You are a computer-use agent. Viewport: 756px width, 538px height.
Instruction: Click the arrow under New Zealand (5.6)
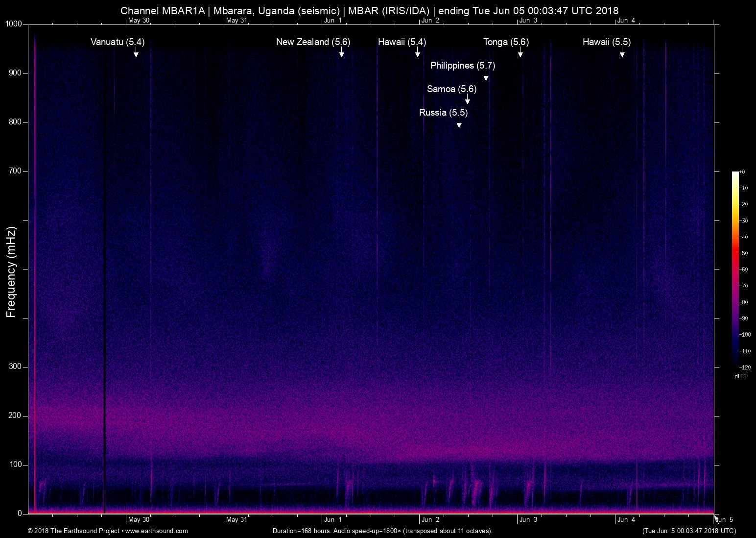(x=341, y=53)
